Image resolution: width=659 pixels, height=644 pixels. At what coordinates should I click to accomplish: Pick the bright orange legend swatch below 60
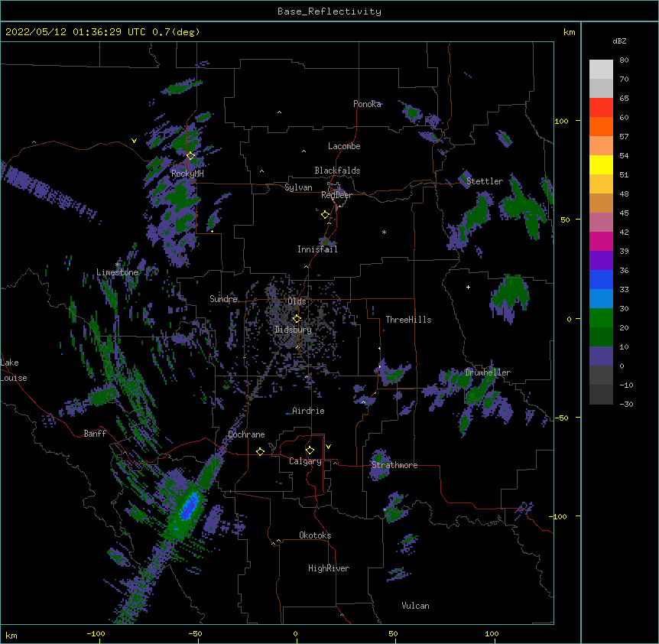point(601,126)
